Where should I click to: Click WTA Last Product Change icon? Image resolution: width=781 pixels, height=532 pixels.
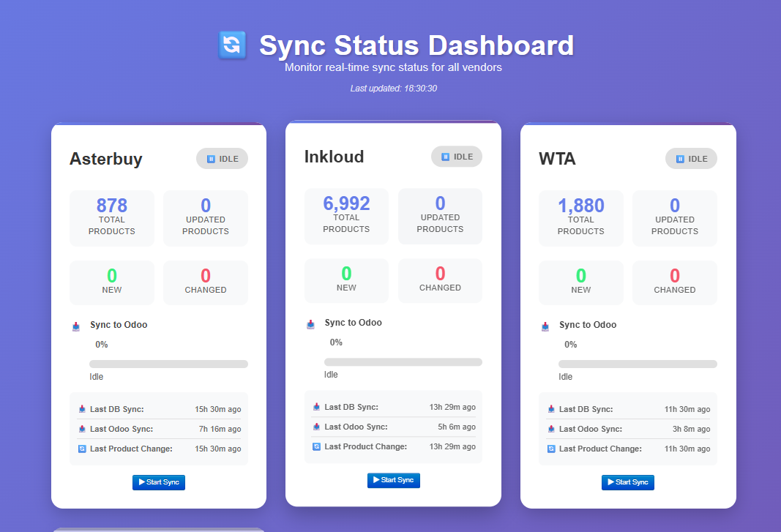point(551,449)
